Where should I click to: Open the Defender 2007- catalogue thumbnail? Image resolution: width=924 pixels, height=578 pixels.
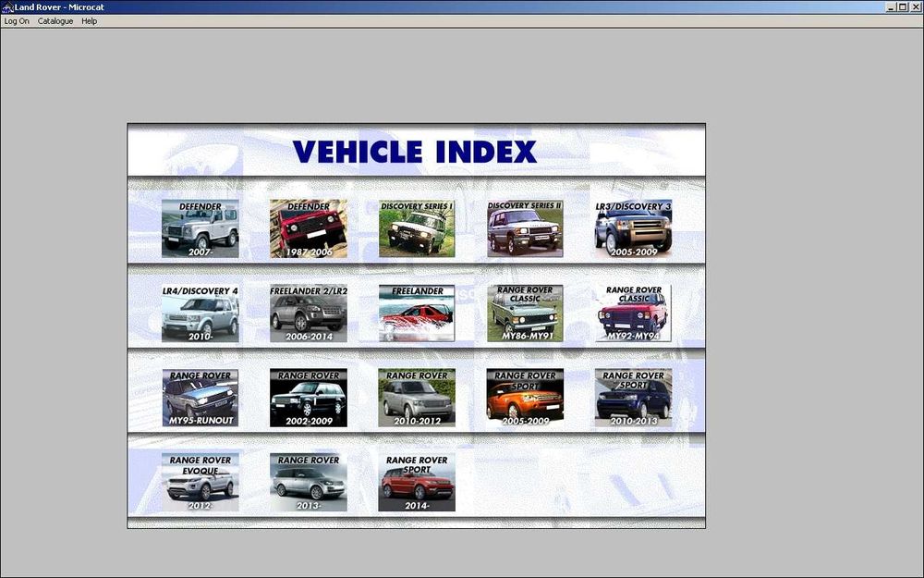(x=201, y=228)
